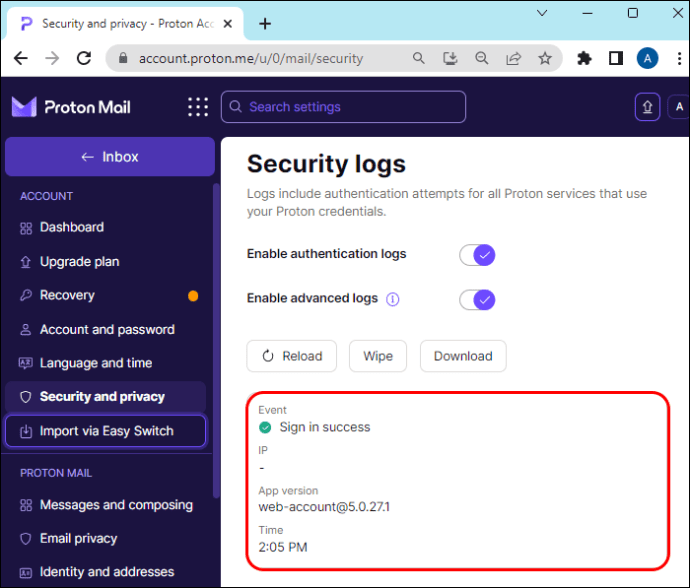This screenshot has width=690, height=588.
Task: Click the Chrome extensions puzzle icon
Action: click(x=585, y=58)
